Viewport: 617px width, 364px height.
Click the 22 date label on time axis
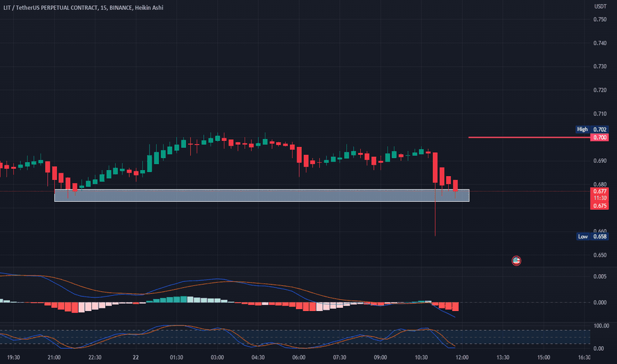click(136, 357)
